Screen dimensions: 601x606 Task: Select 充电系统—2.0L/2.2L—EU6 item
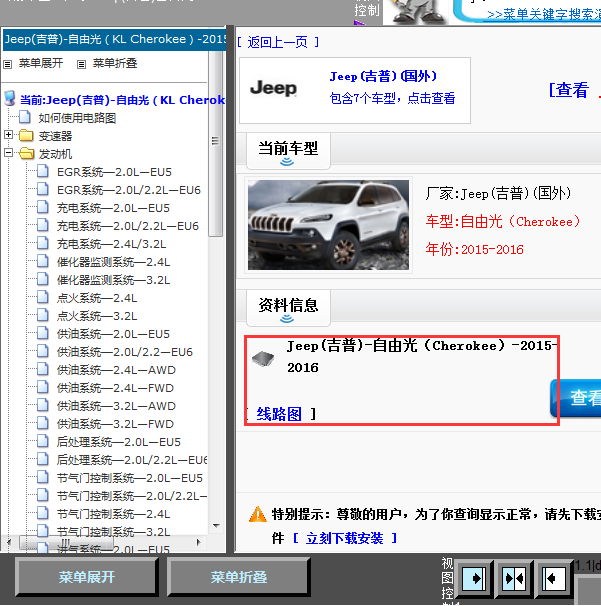tap(128, 226)
